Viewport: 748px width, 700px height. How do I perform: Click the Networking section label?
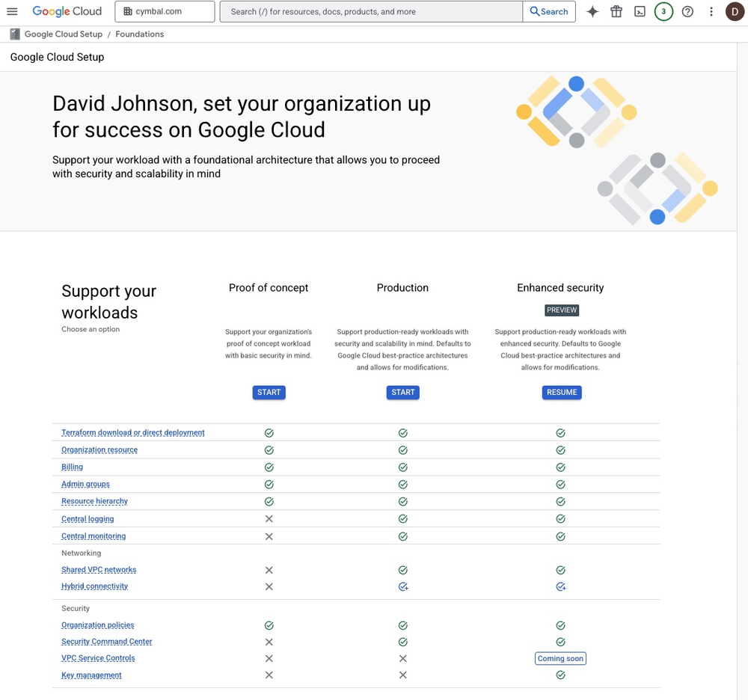point(81,553)
